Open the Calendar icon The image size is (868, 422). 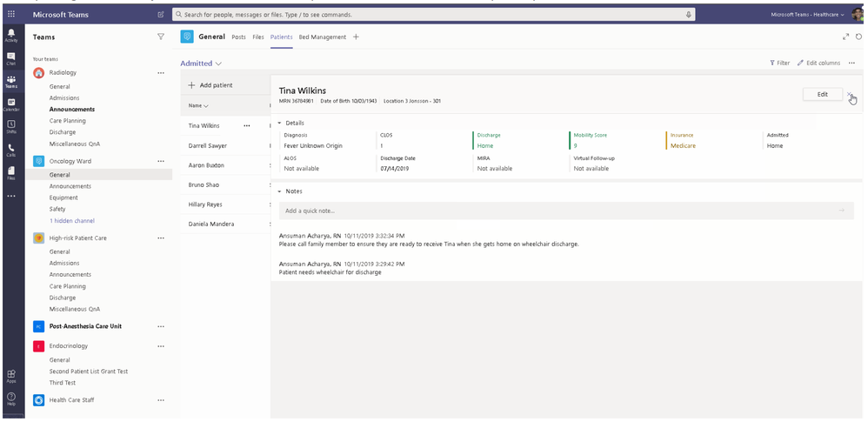(x=11, y=104)
